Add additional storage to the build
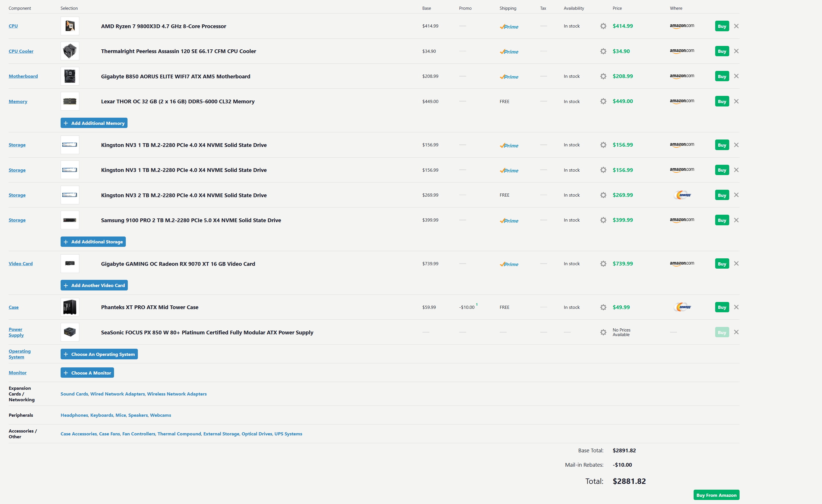Viewport: 822px width, 504px height. point(93,242)
